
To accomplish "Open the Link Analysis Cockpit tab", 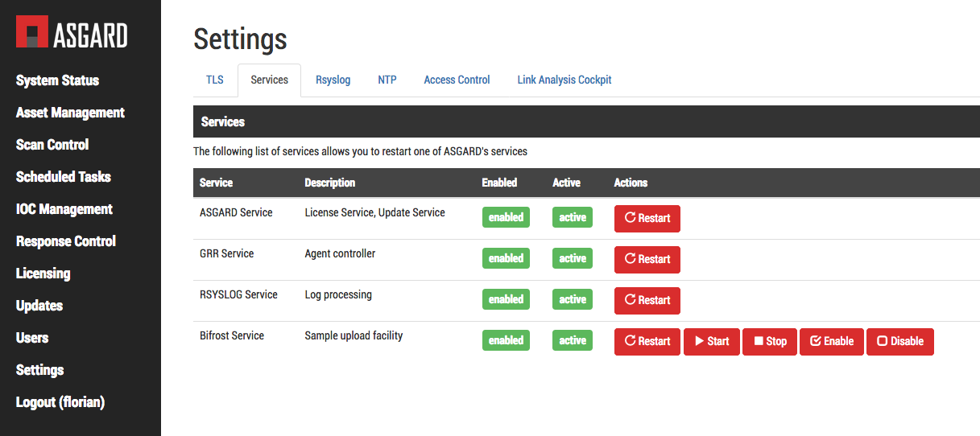I will coord(564,80).
